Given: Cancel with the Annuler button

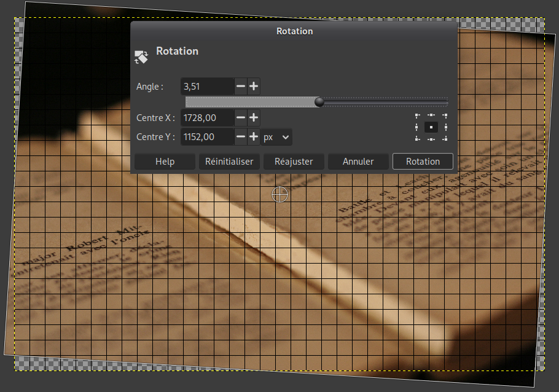Looking at the screenshot, I should point(358,162).
